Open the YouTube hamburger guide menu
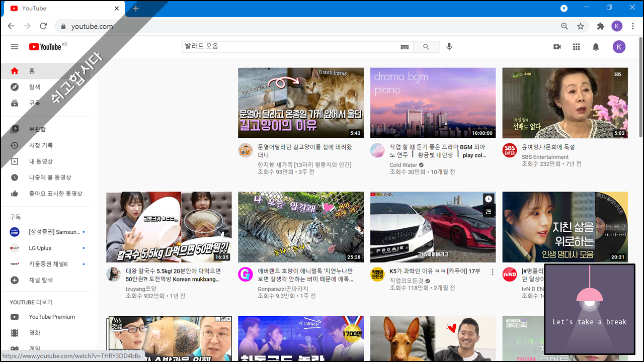 pos(15,47)
